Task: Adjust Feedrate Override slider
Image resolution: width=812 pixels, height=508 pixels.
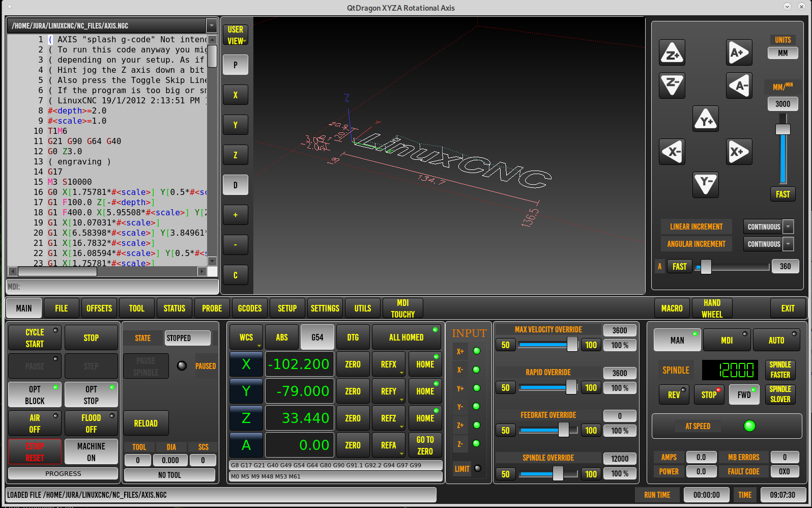Action: [548, 430]
